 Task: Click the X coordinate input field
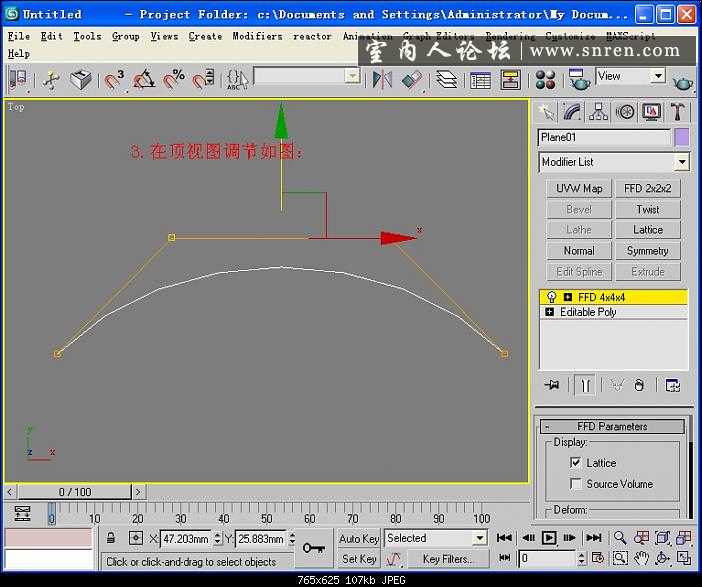click(x=186, y=538)
